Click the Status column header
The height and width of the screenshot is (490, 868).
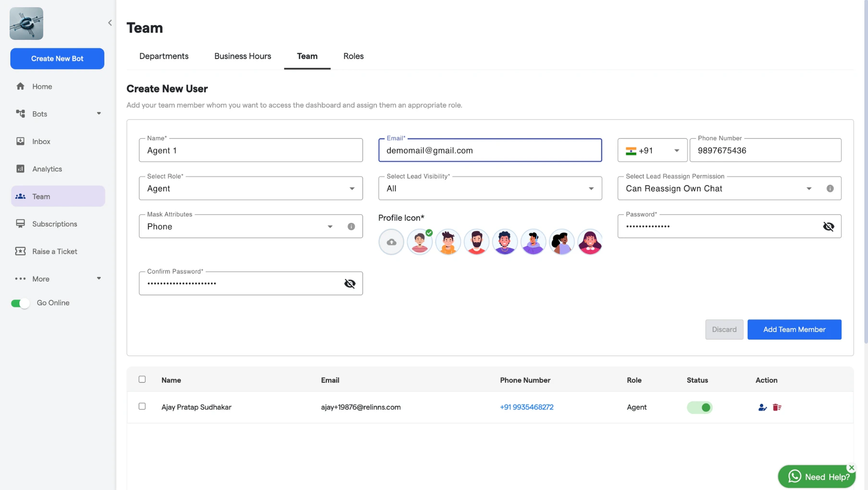point(697,380)
